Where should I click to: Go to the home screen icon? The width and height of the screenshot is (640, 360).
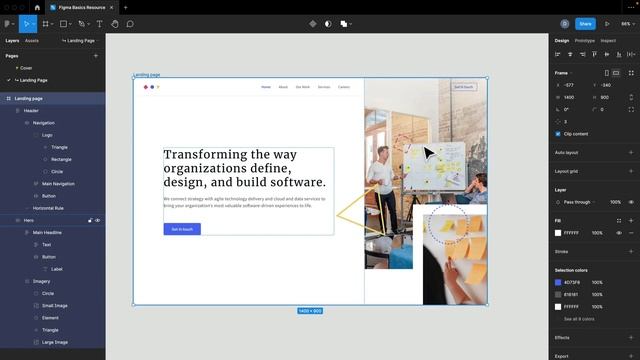coord(37,7)
